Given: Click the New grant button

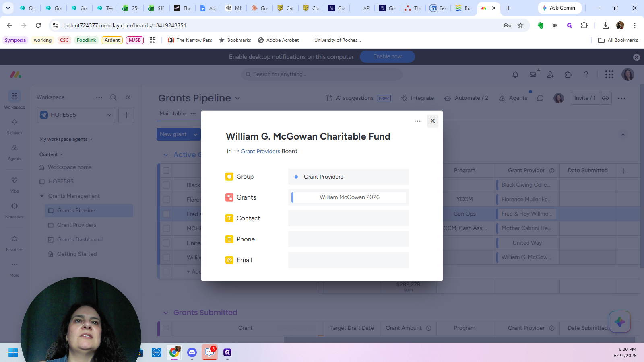Looking at the screenshot, I should 173,134.
